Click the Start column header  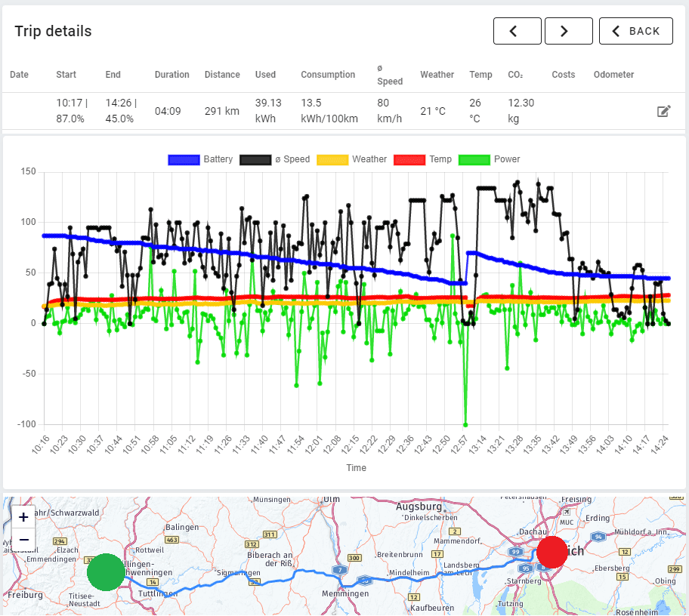tap(66, 75)
